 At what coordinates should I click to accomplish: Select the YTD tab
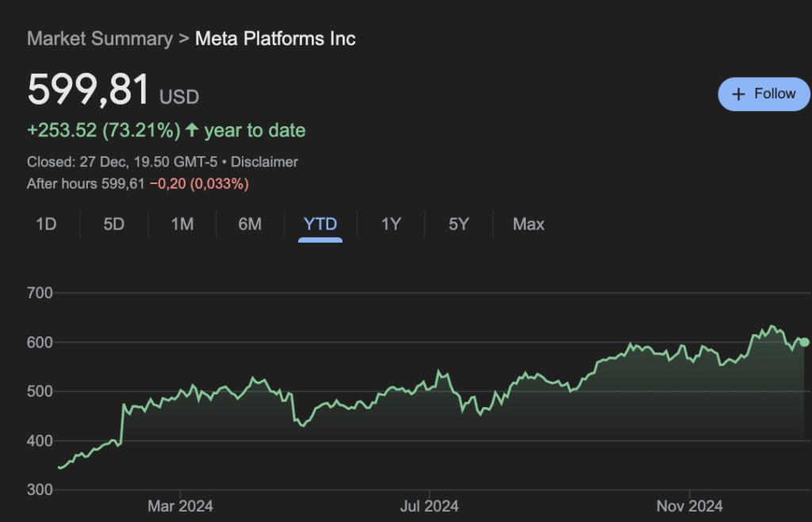tap(320, 225)
